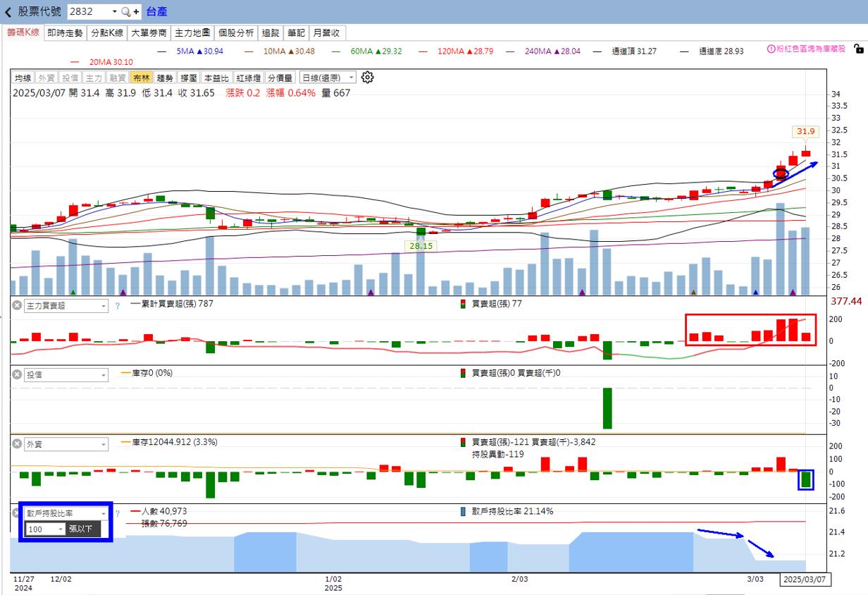The height and width of the screenshot is (595, 868).
Task: Click the lock icon at top right
Action: coord(858,49)
